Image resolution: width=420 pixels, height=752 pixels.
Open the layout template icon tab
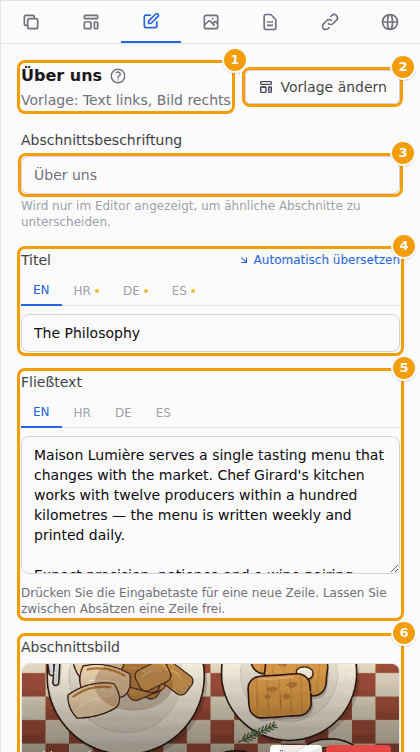[91, 22]
